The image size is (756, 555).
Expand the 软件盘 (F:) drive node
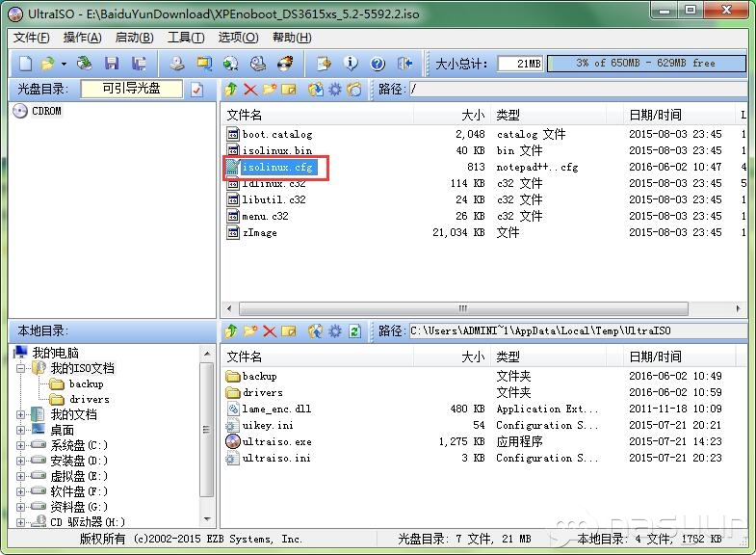(21, 491)
